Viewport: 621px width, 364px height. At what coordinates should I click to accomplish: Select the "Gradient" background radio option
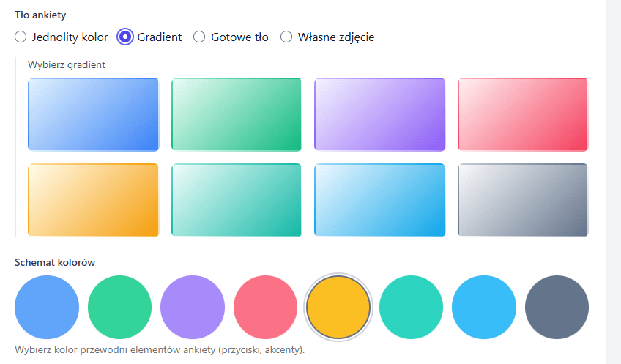125,37
